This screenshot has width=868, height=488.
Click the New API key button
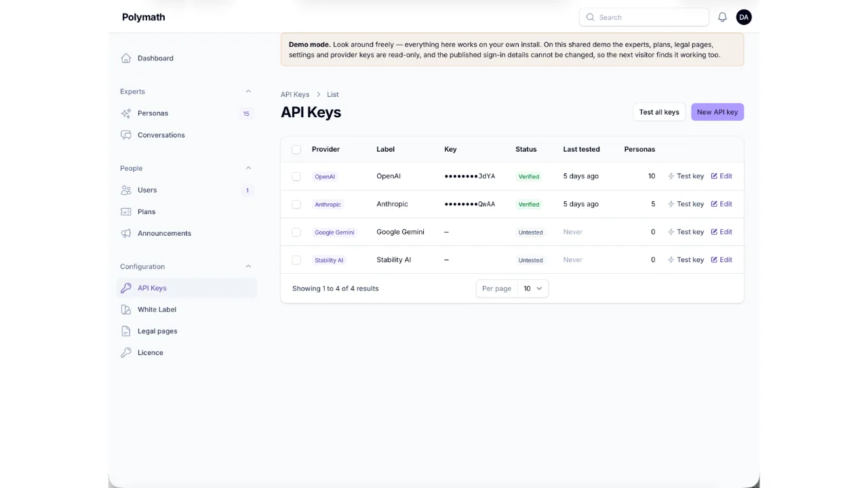[x=717, y=112]
